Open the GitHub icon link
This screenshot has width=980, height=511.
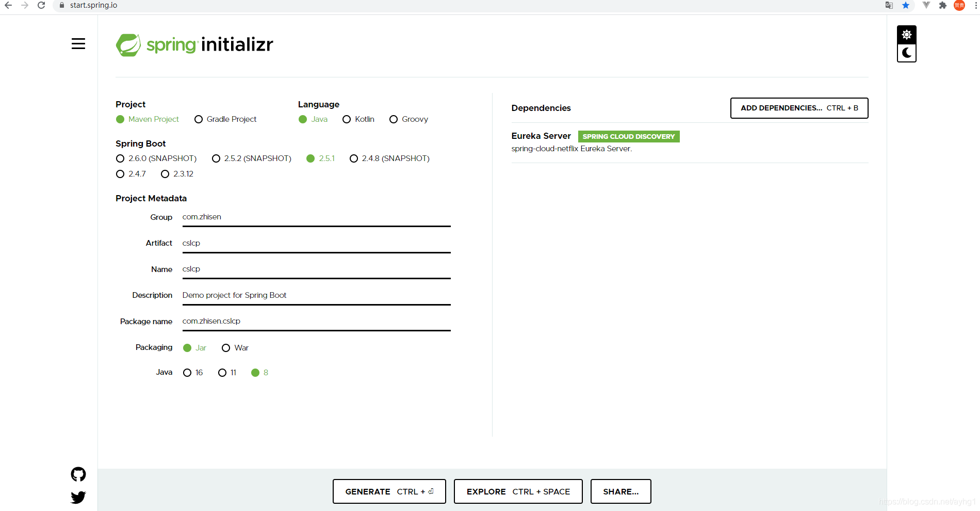click(78, 474)
